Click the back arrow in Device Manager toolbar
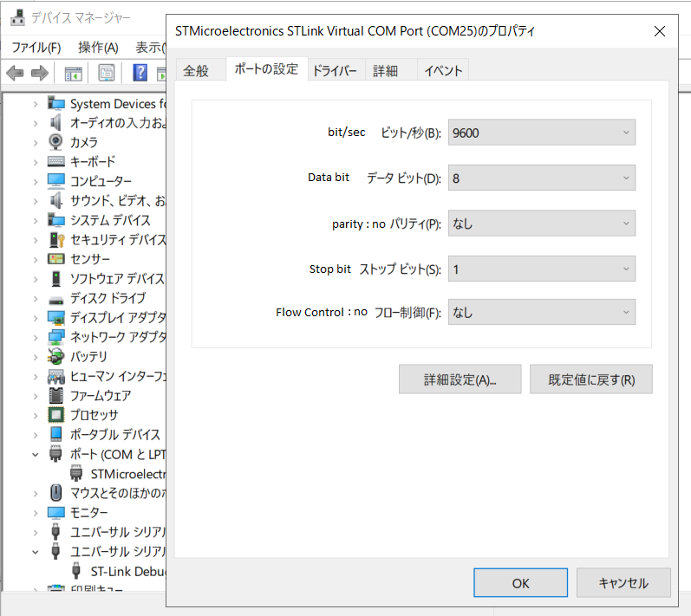 pos(16,73)
